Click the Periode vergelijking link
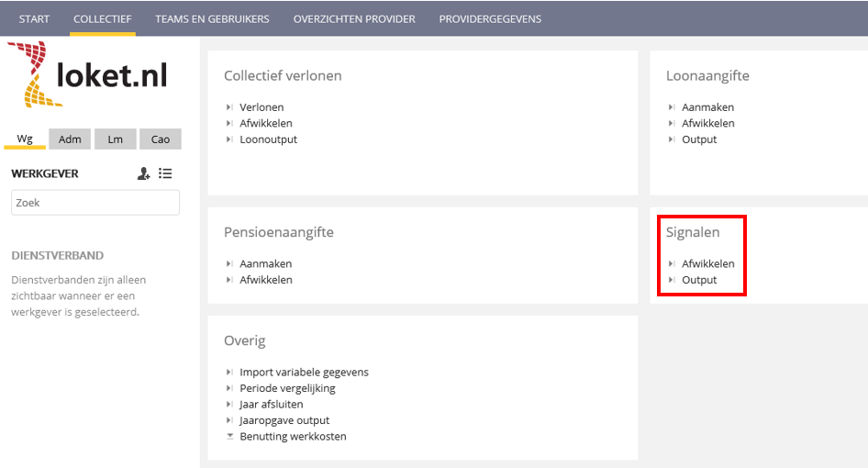 click(287, 388)
